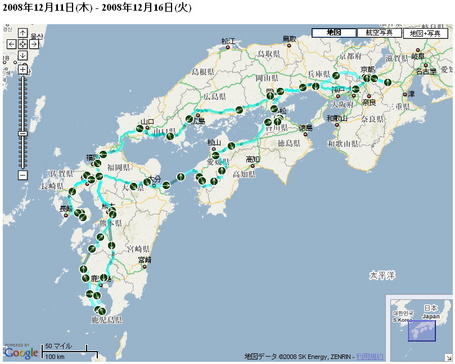The height and width of the screenshot is (364, 455).
Task: Click the 徳島 city label
Action: (x=305, y=127)
